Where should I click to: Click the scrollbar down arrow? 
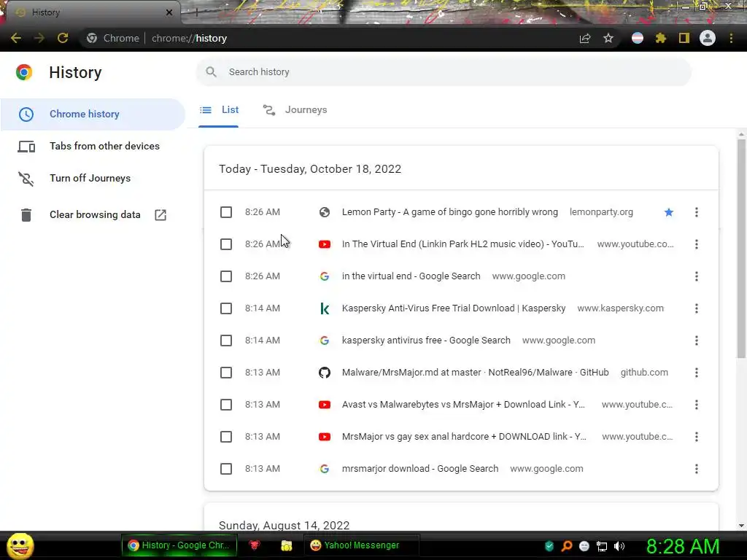741,526
